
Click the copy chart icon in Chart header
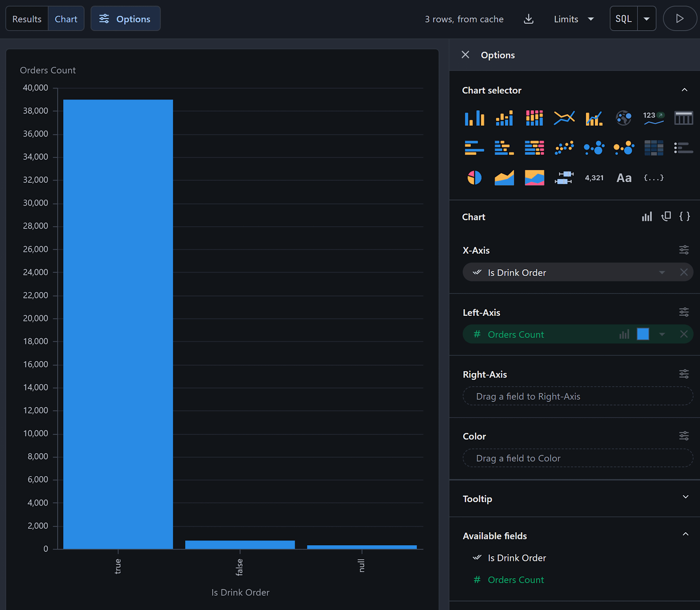click(666, 216)
